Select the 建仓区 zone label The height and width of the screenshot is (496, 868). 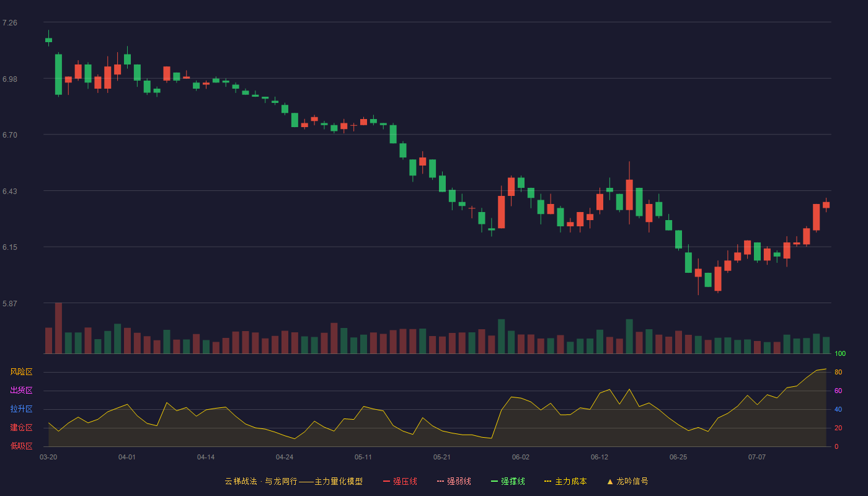(21, 428)
